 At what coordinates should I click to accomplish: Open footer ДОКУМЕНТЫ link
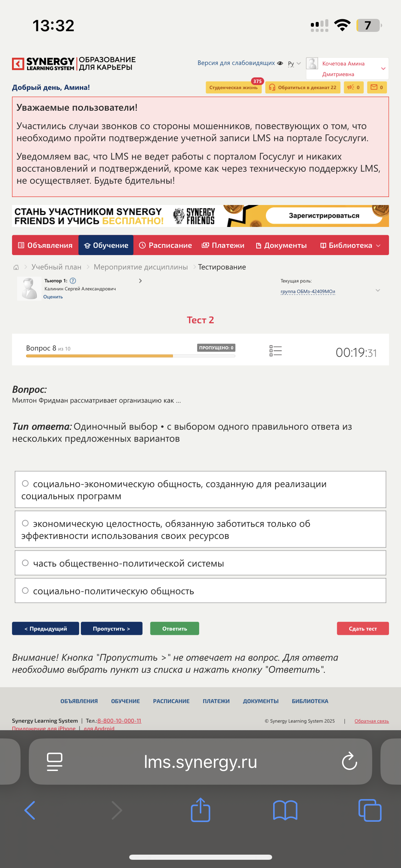(x=261, y=701)
